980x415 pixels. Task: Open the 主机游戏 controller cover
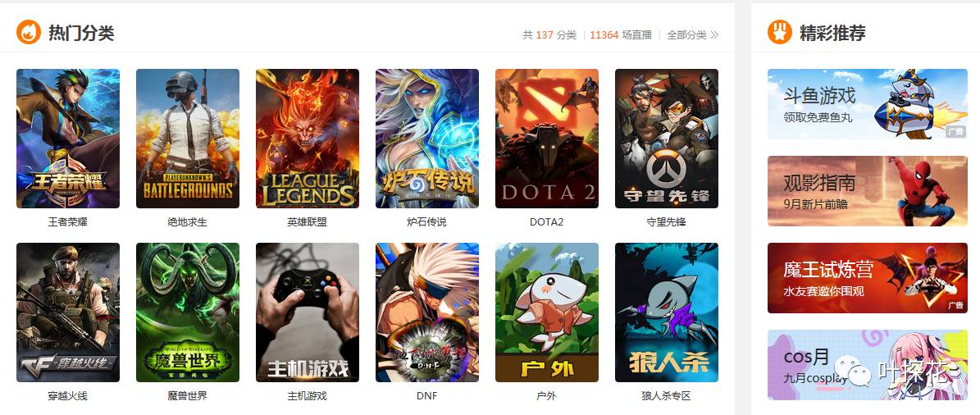click(308, 312)
